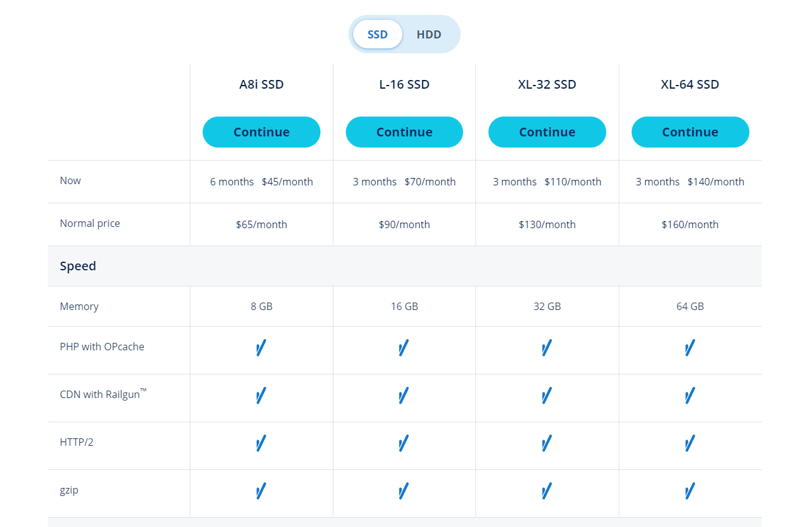This screenshot has height=527, width=812.
Task: Click the PHP with OPcache checkmark for XL-32 SSD
Action: click(x=547, y=348)
